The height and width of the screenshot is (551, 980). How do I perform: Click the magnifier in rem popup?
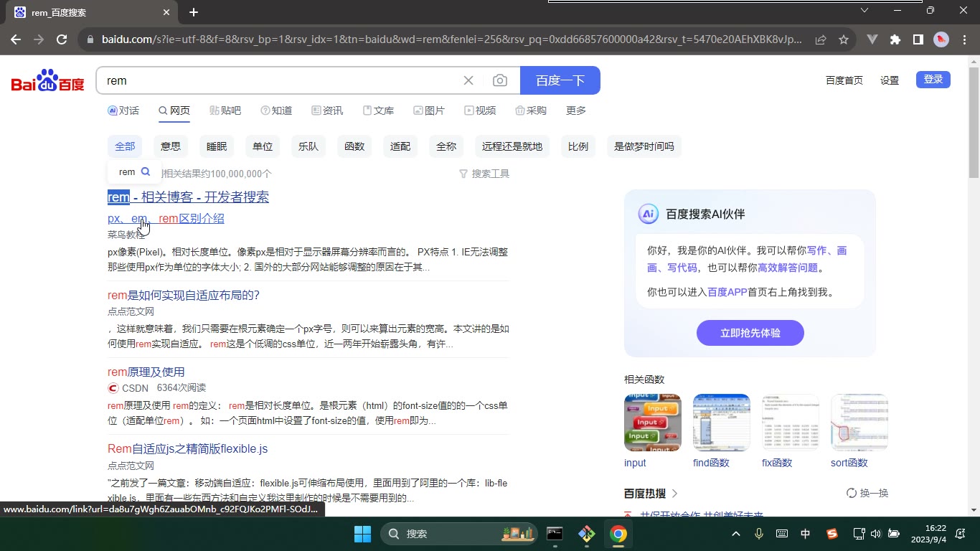coord(146,171)
